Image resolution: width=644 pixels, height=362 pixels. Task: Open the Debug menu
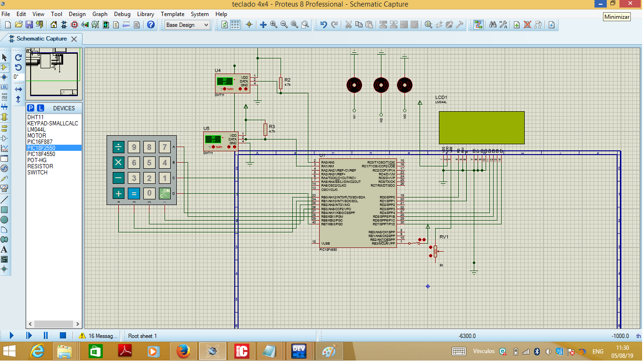123,14
